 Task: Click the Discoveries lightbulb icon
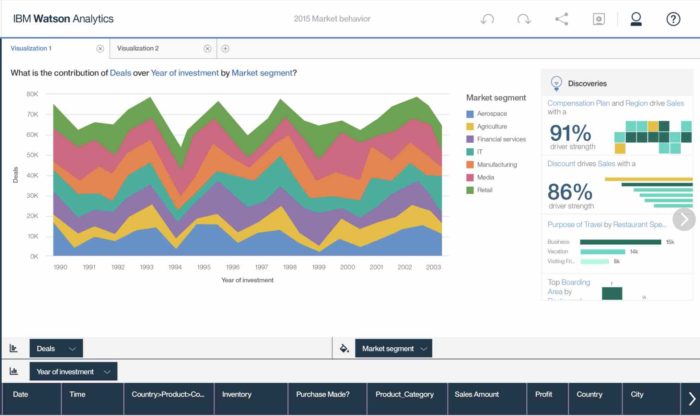tap(556, 83)
